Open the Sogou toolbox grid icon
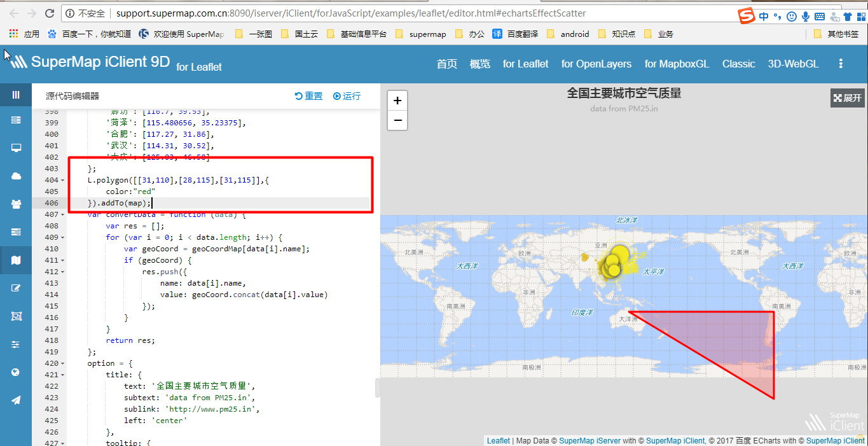The image size is (868, 446). click(860, 17)
